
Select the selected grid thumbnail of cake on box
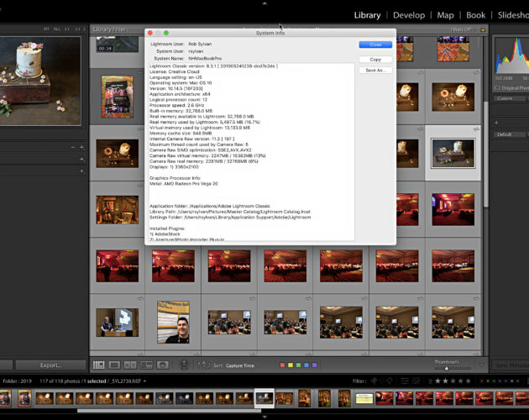coord(453,153)
